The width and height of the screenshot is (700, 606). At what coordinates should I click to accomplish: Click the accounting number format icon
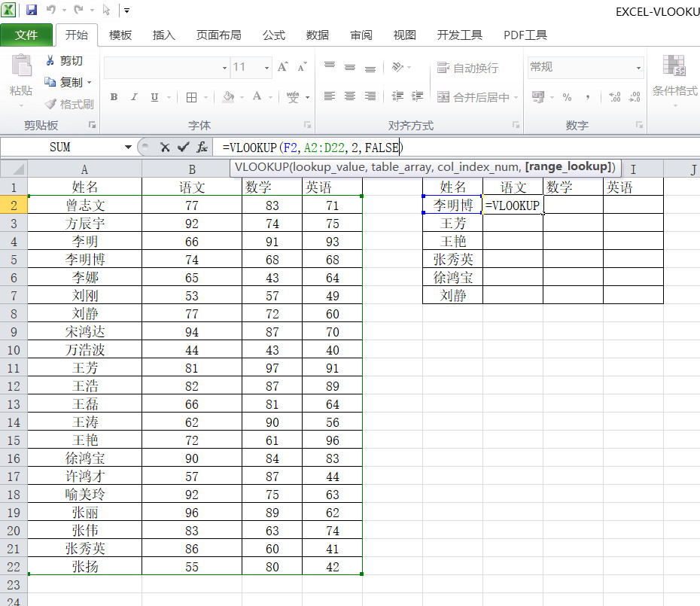[538, 97]
